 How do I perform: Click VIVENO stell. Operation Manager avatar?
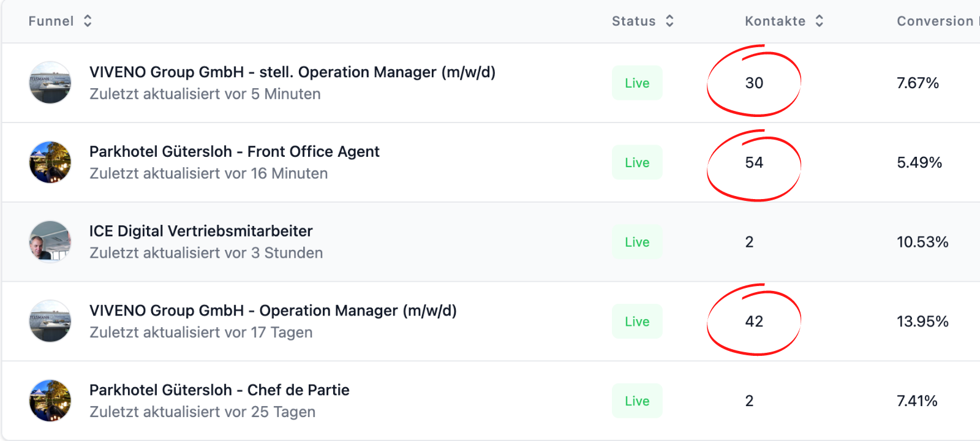[50, 83]
